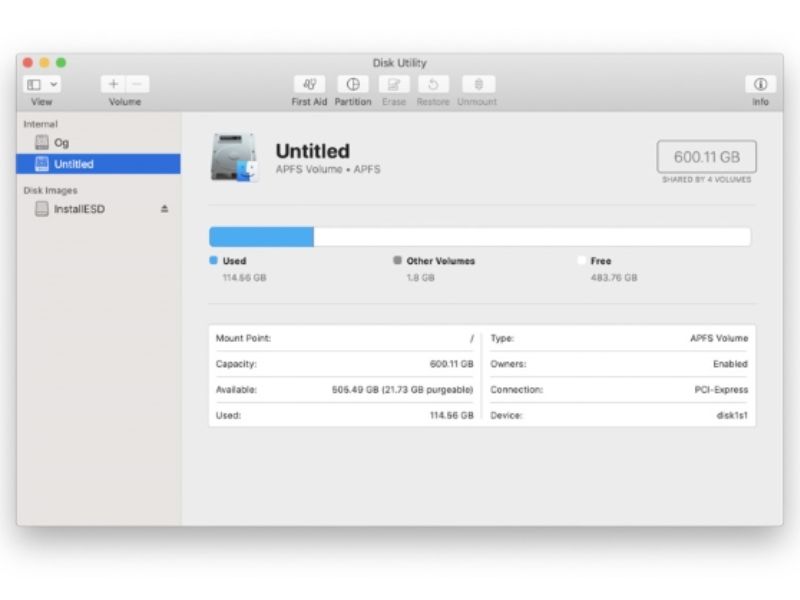The height and width of the screenshot is (600, 800).
Task: Click the Capacity 600.11 GB table value
Action: point(452,364)
